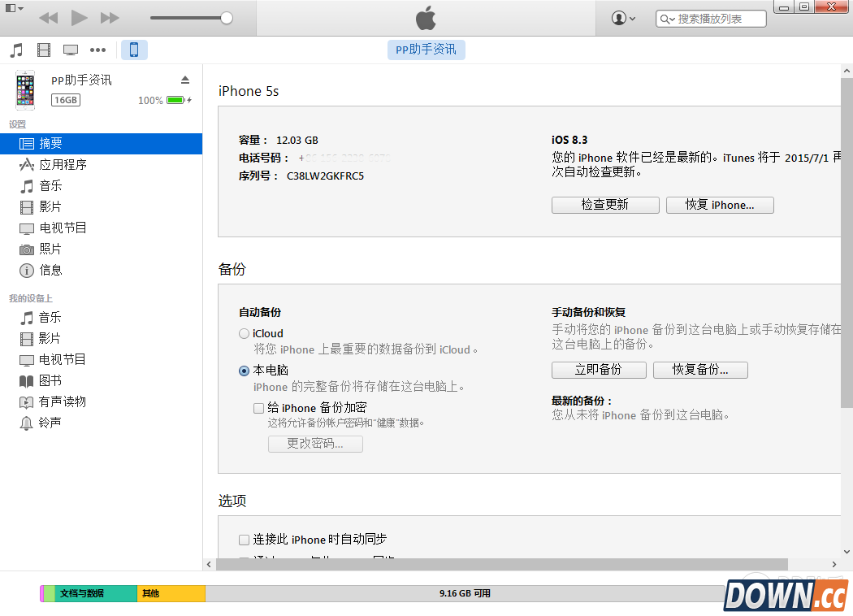Open the iTunes menu dropdown at top left
Image resolution: width=853 pixels, height=616 pixels.
pyautogui.click(x=11, y=7)
